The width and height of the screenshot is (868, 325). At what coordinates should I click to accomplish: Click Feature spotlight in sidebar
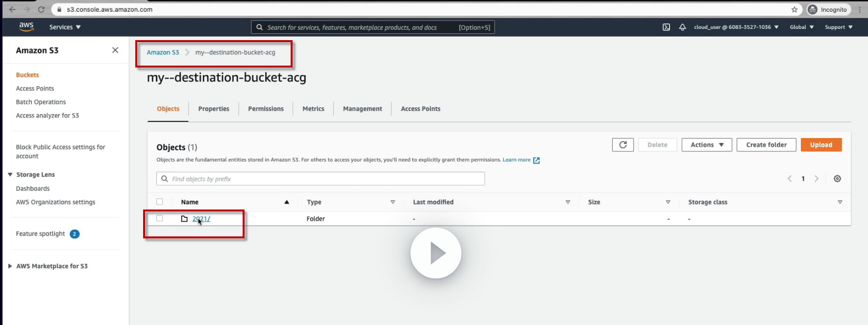tap(40, 234)
